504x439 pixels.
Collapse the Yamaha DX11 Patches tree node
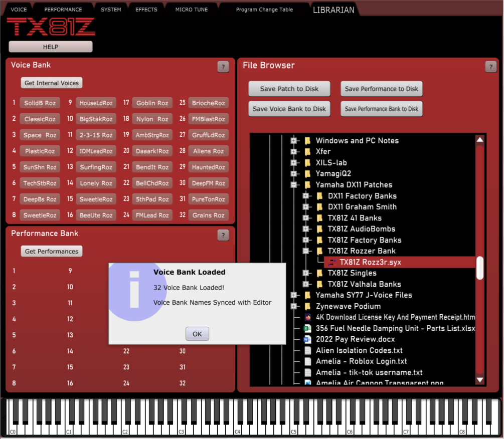(293, 184)
